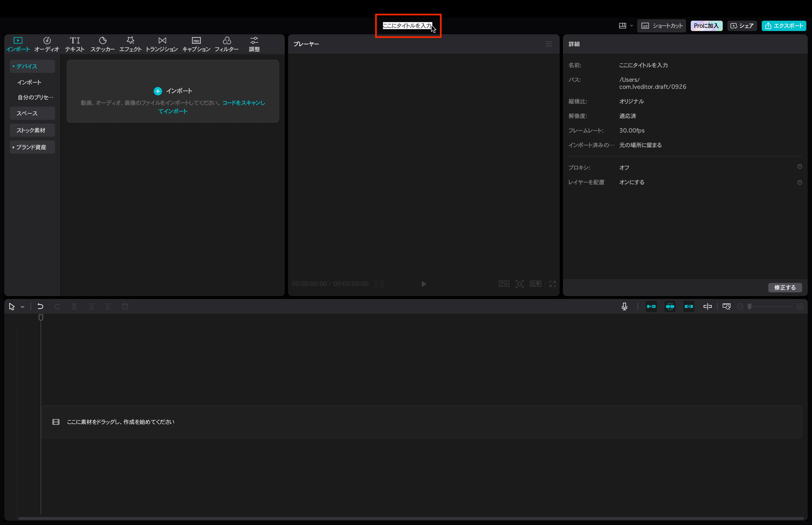The width and height of the screenshot is (812, 525).
Task: Open the ストック素材 section
Action: pos(32,130)
